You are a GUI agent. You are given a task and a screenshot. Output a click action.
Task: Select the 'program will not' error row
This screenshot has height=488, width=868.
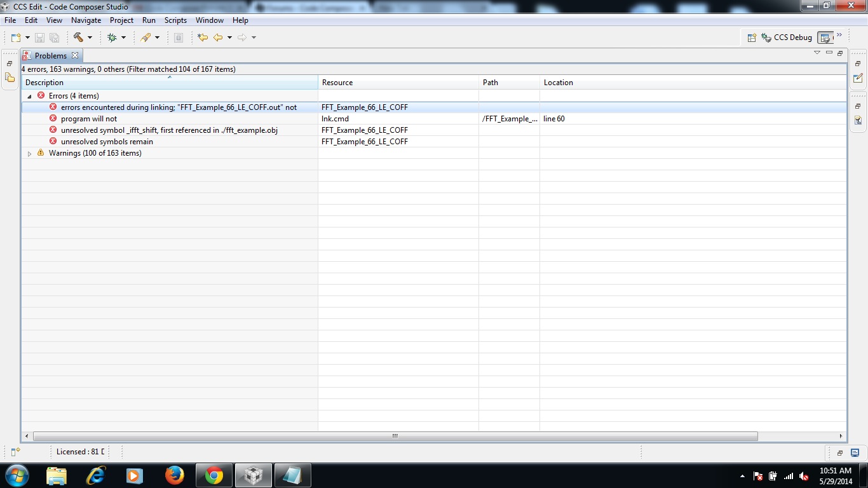pyautogui.click(x=434, y=119)
